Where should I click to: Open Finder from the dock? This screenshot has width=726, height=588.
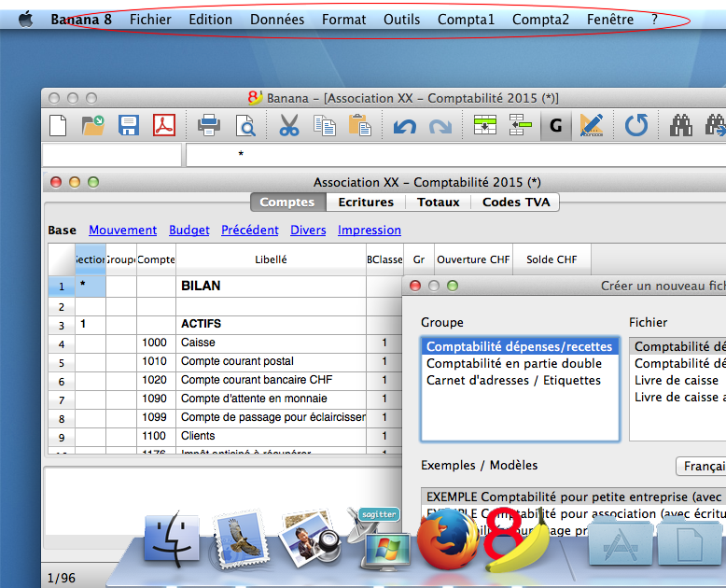[x=173, y=539]
